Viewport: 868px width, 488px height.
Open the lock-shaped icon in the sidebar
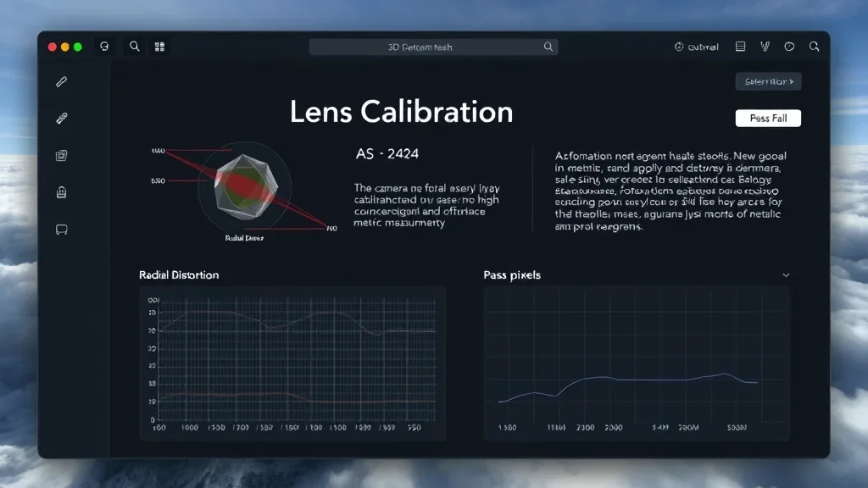click(61, 192)
